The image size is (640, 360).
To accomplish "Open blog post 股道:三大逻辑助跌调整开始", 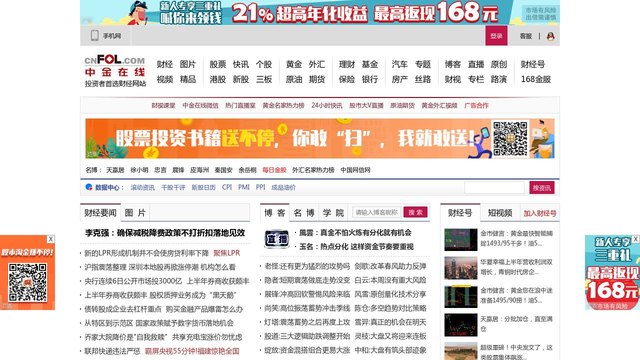I will tap(307, 336).
